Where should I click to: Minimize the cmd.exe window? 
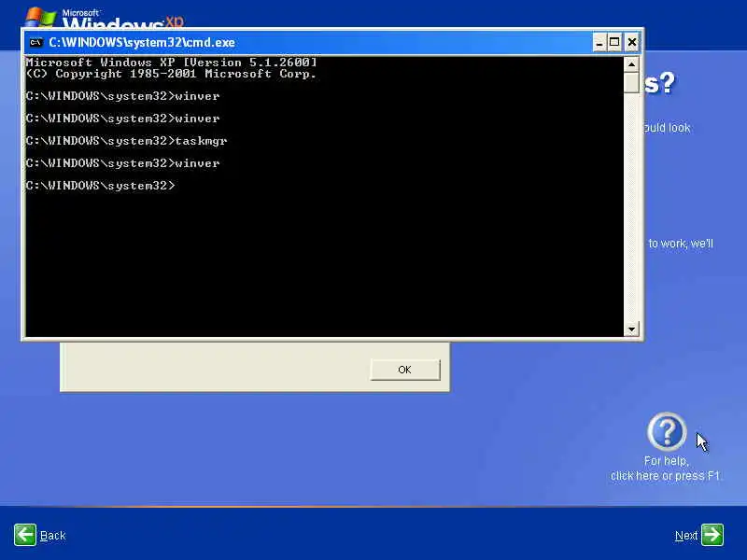tap(599, 42)
